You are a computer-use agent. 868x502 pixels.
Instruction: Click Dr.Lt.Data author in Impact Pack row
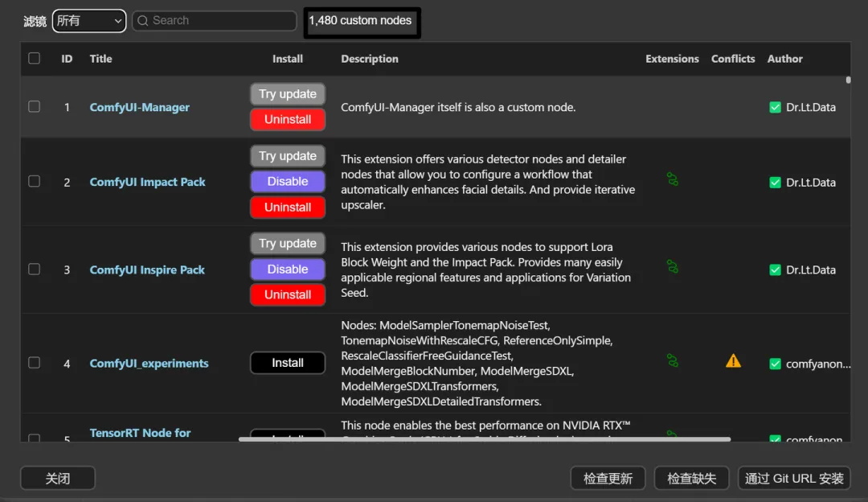(810, 183)
